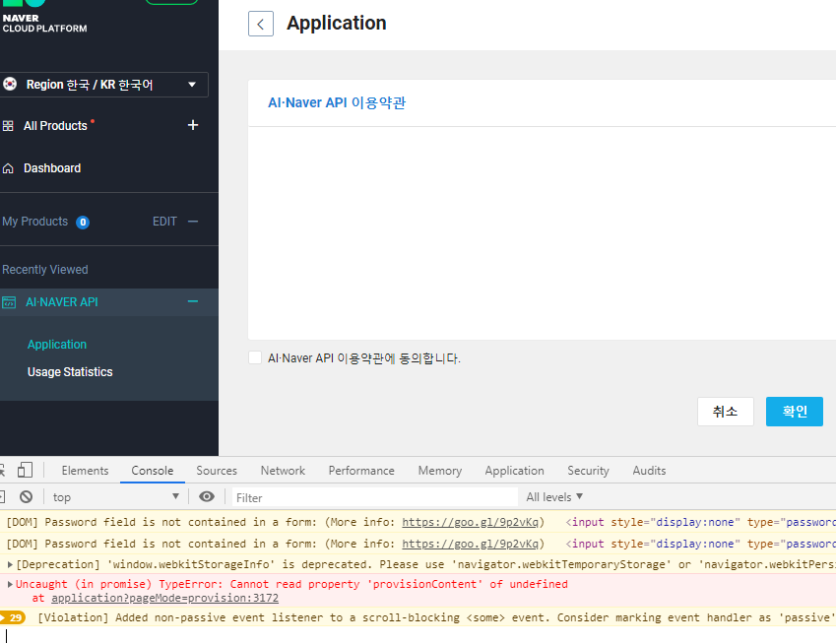Open the application?pageMode=provision:3172 source link
This screenshot has width=836, height=644.
point(164,598)
